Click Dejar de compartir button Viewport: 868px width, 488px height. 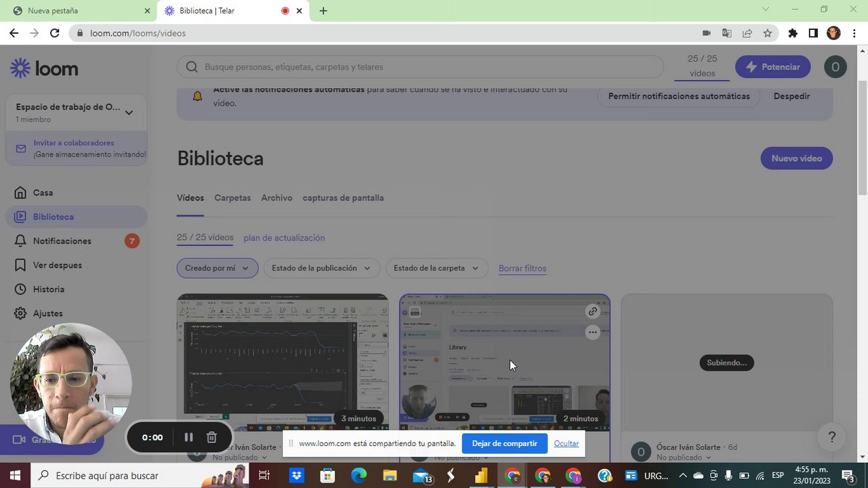(x=505, y=444)
